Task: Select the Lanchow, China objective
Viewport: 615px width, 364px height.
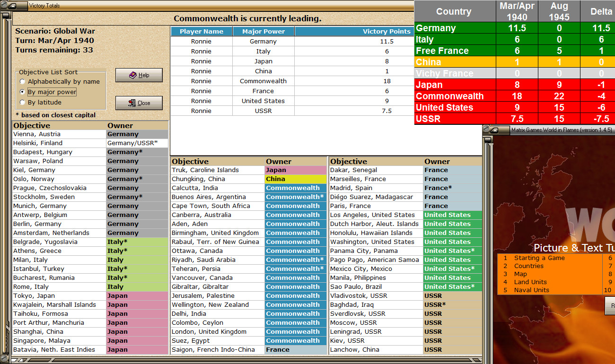Action: (376, 350)
